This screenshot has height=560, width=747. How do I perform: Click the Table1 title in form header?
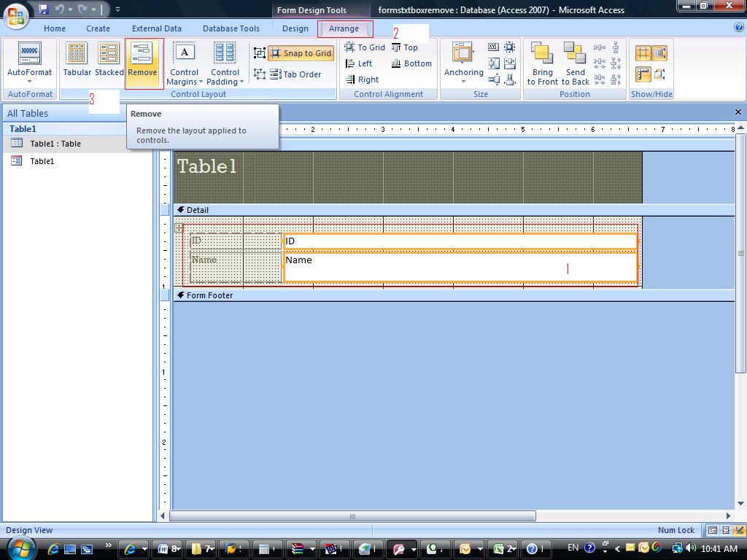206,166
